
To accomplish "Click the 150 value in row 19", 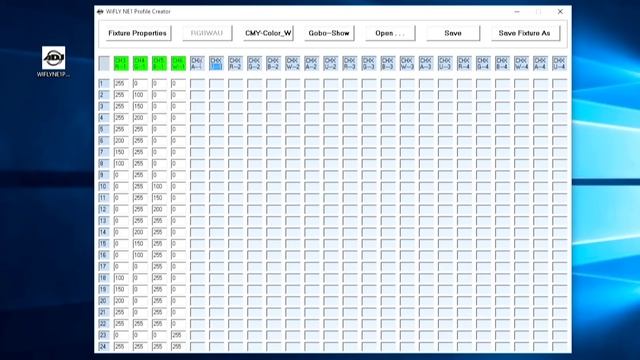I will point(121,289).
